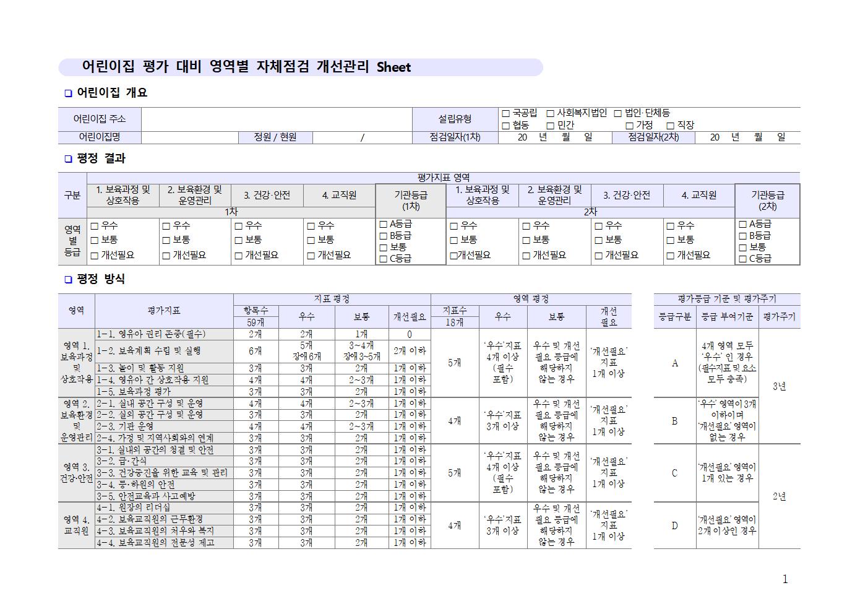Select row 1-2. 보육계획 수립 및 실행
This screenshot has width=868, height=614.
point(164,351)
